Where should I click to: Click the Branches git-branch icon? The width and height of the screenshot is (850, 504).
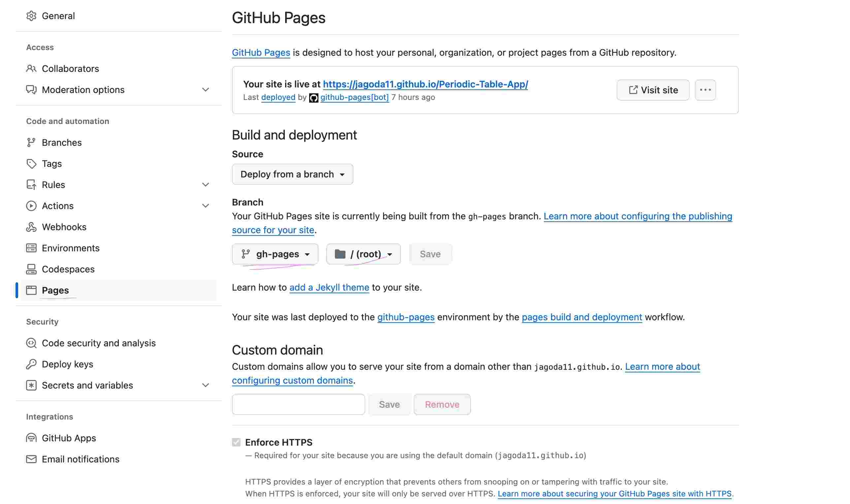pos(31,142)
